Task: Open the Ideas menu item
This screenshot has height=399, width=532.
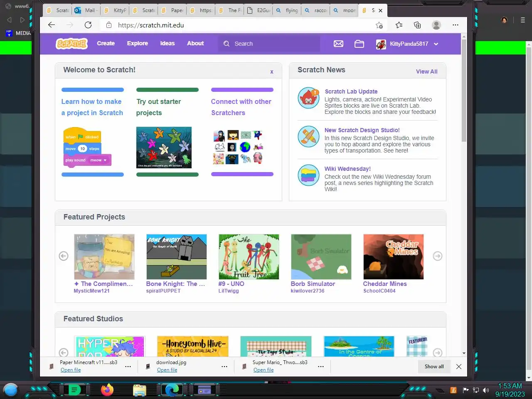Action: coord(167,43)
